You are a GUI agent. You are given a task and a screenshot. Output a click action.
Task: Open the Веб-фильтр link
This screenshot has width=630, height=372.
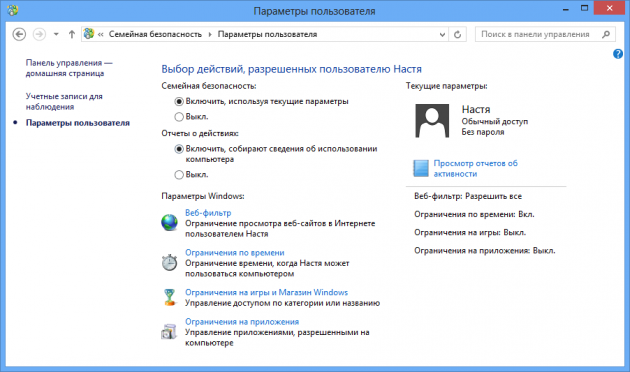click(x=208, y=213)
